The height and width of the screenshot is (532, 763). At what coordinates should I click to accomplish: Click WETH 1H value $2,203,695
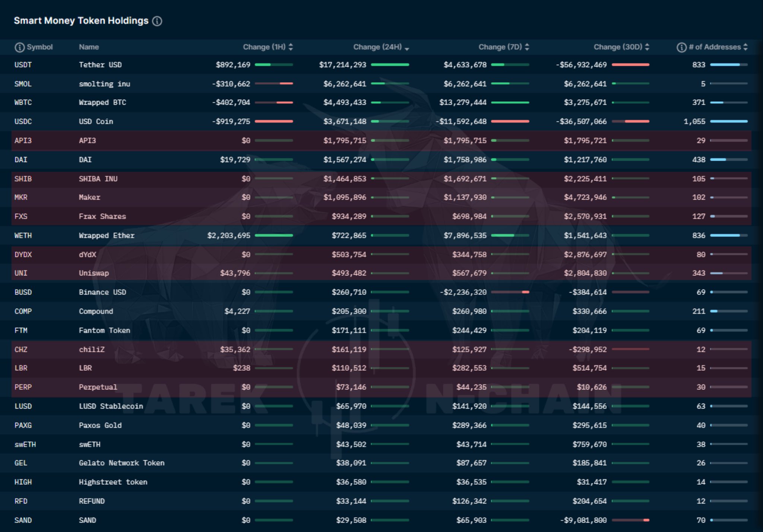(229, 236)
